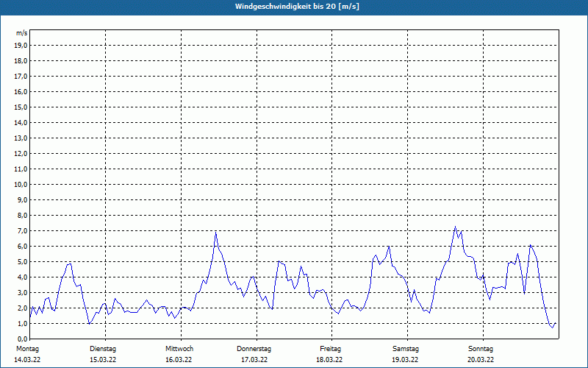The width and height of the screenshot is (588, 368).
Task: Select the 'Donnerstag' day label
Action: [x=254, y=349]
